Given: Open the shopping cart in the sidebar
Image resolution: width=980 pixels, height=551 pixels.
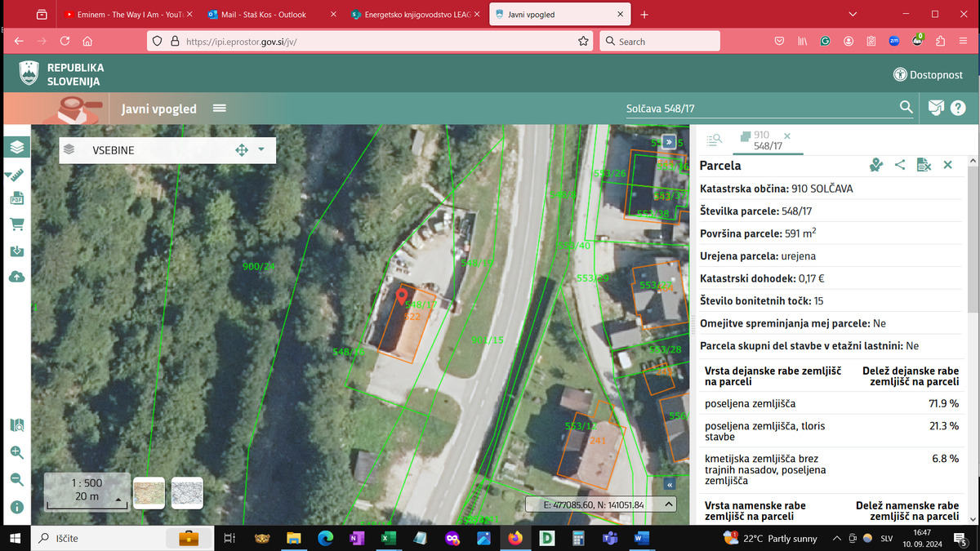Looking at the screenshot, I should 17,224.
